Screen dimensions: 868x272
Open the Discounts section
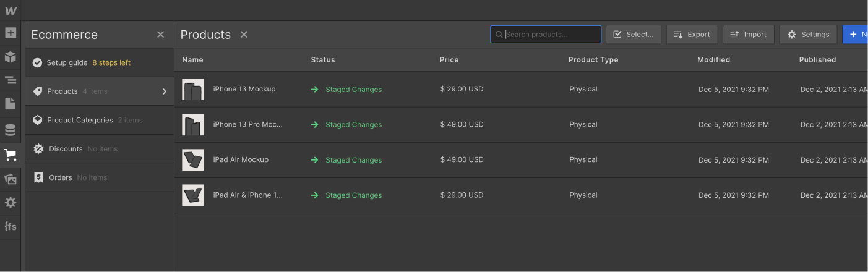tap(83, 149)
